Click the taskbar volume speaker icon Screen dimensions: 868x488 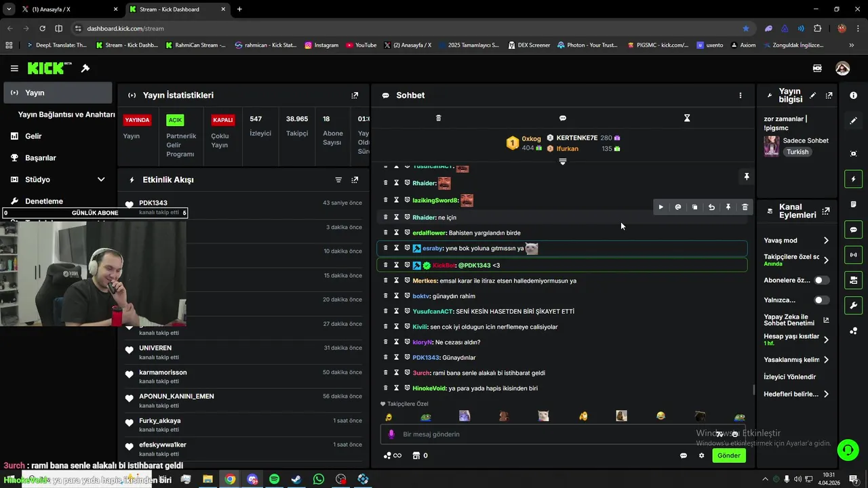(x=797, y=479)
